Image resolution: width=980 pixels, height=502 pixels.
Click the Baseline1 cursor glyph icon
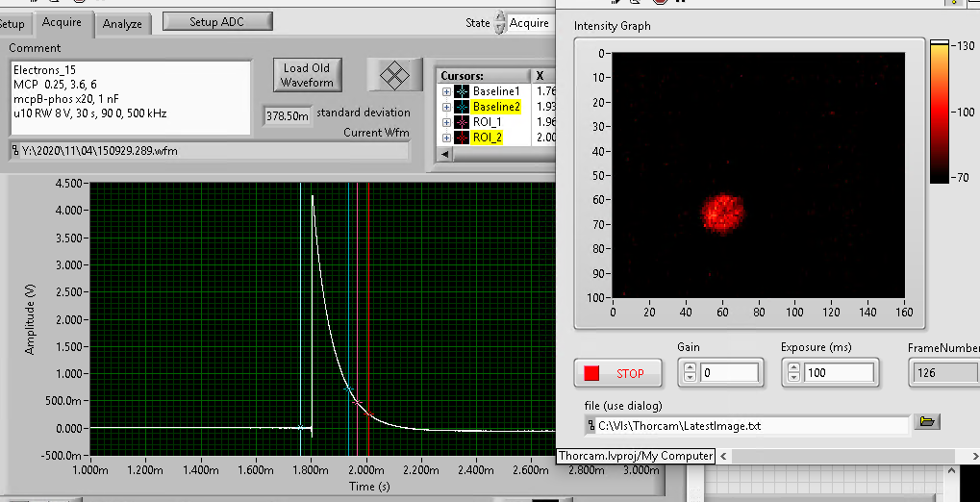[462, 91]
